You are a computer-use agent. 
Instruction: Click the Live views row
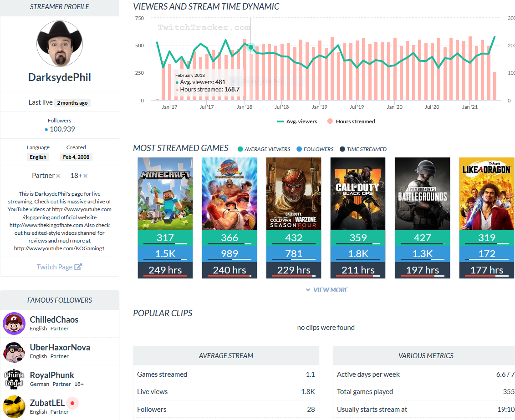pos(226,392)
